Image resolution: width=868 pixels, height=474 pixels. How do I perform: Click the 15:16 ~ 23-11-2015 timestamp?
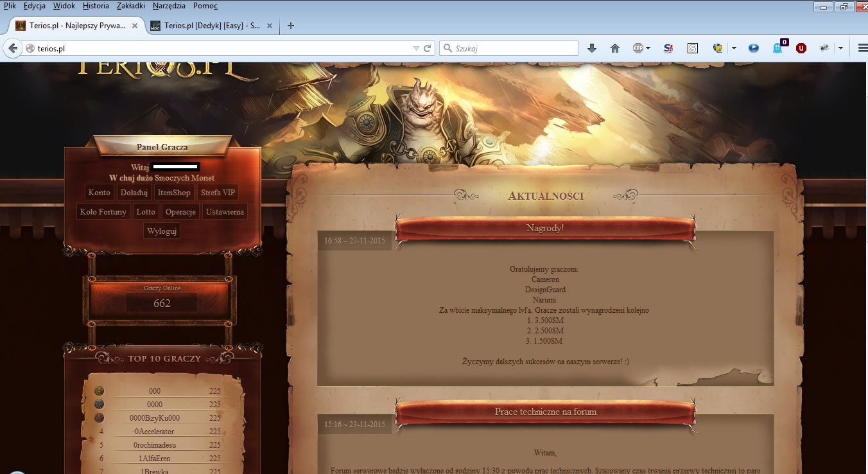pyautogui.click(x=354, y=425)
